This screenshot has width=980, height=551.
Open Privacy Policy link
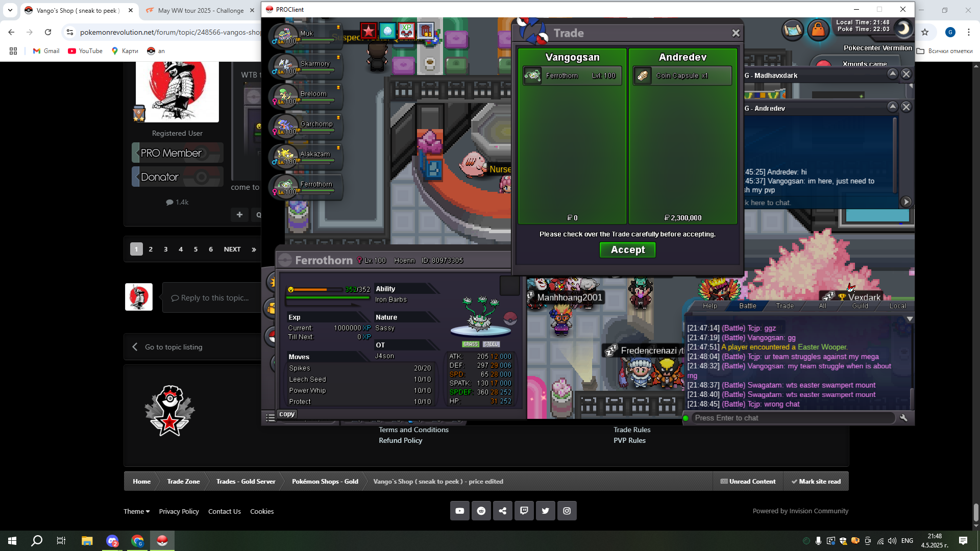(x=179, y=511)
